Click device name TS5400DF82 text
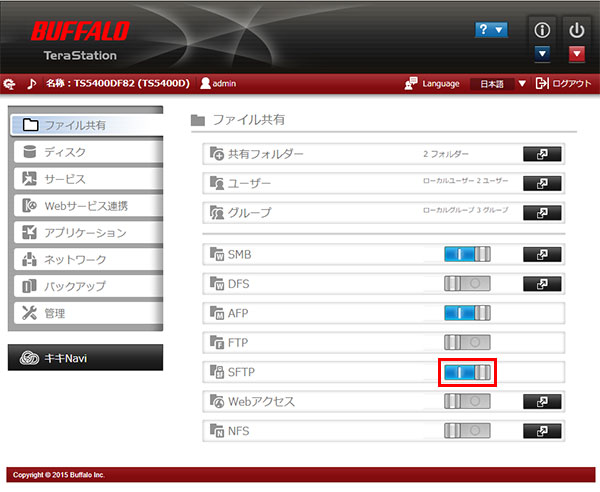600x492 pixels. tap(118, 83)
